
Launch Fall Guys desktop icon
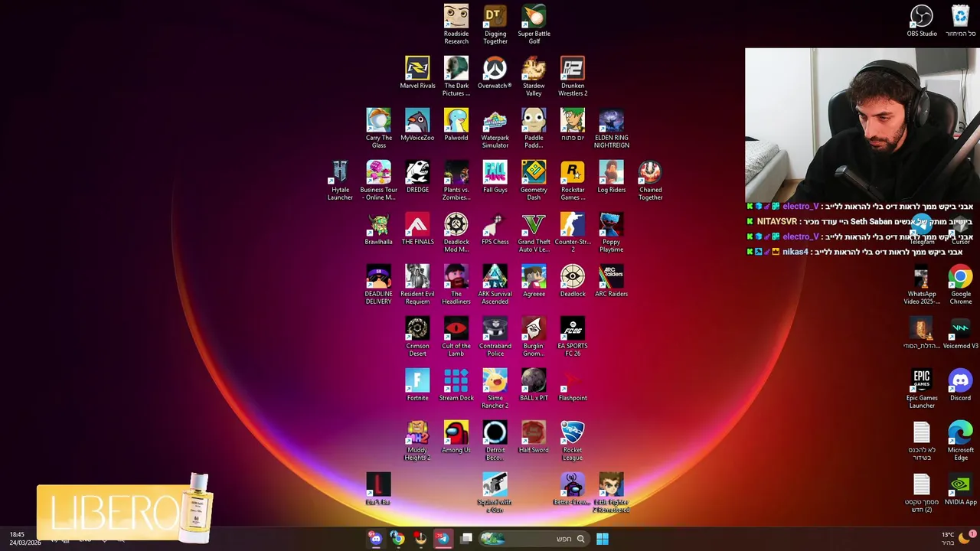coord(495,177)
